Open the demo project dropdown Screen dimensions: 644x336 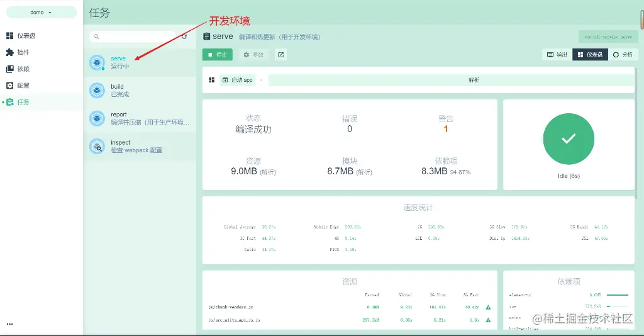point(41,13)
